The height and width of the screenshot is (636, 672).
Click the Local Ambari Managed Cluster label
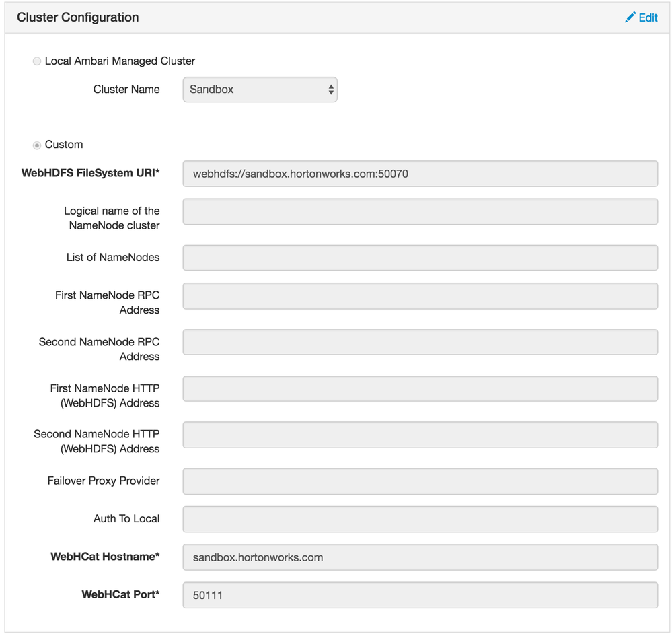click(120, 61)
